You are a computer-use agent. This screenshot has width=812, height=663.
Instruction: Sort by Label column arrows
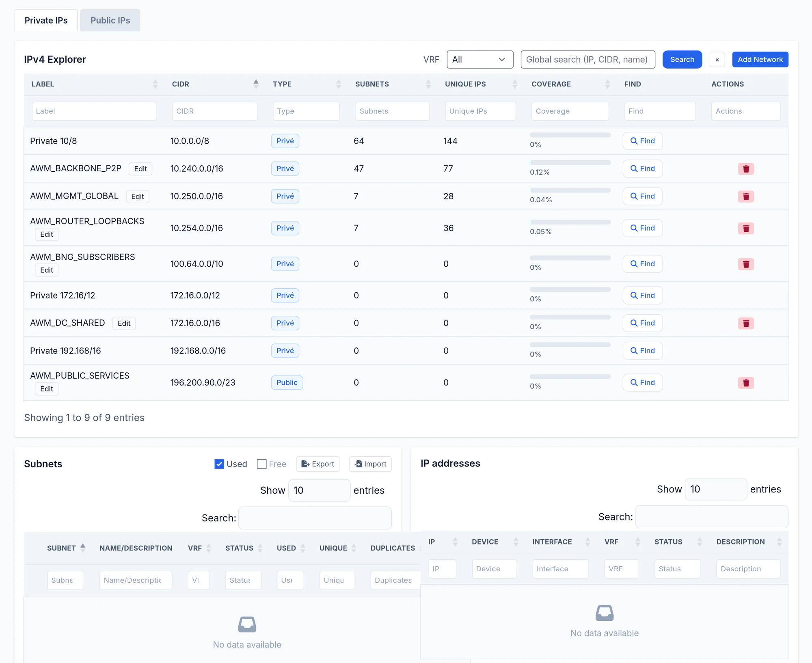point(155,84)
